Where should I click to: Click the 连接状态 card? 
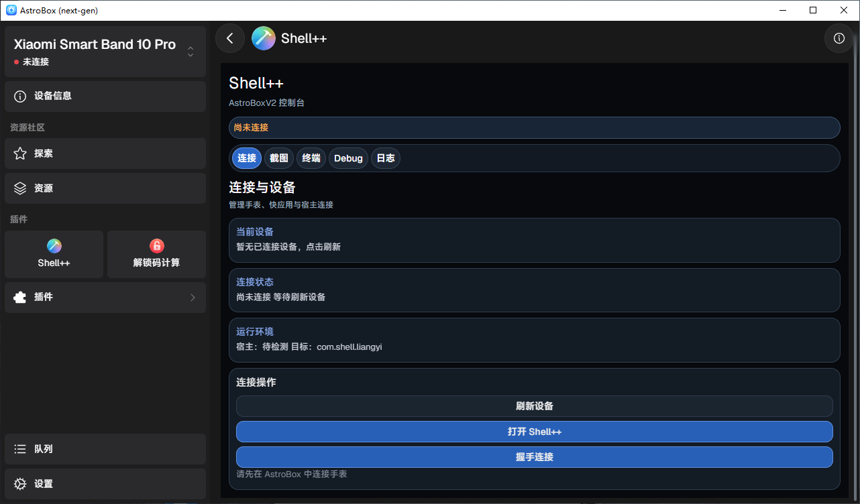pos(535,290)
